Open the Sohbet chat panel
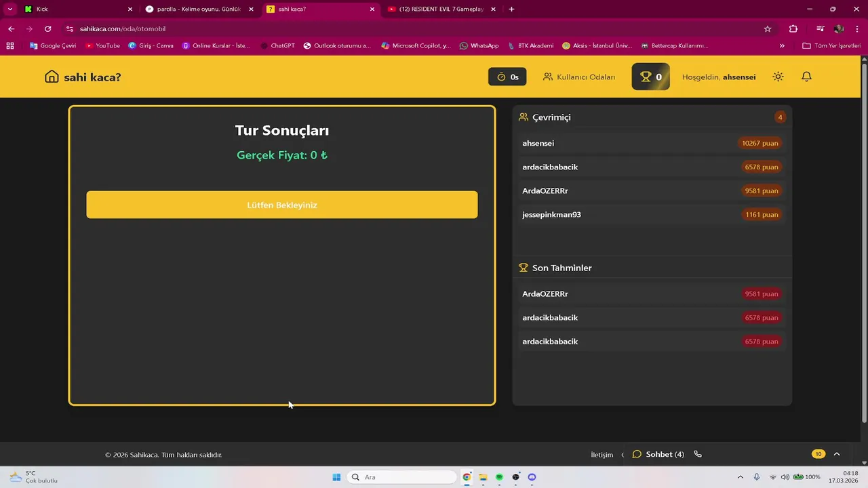The image size is (868, 488). click(658, 454)
